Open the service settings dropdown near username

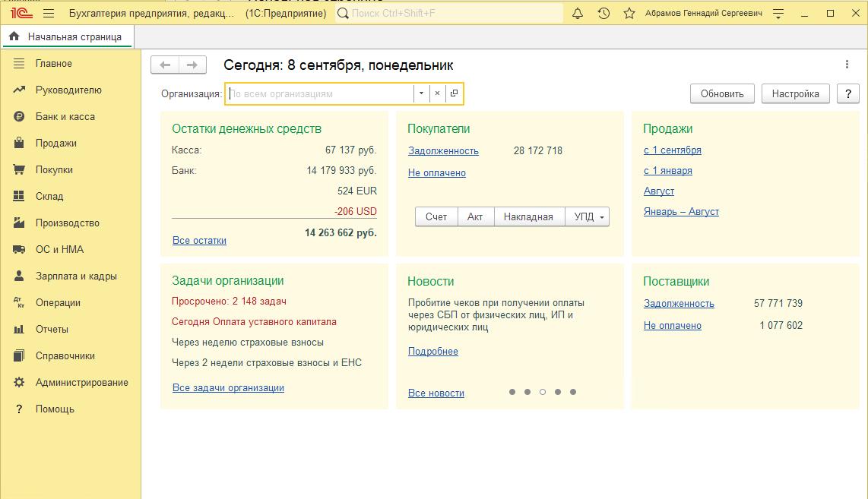(x=778, y=14)
